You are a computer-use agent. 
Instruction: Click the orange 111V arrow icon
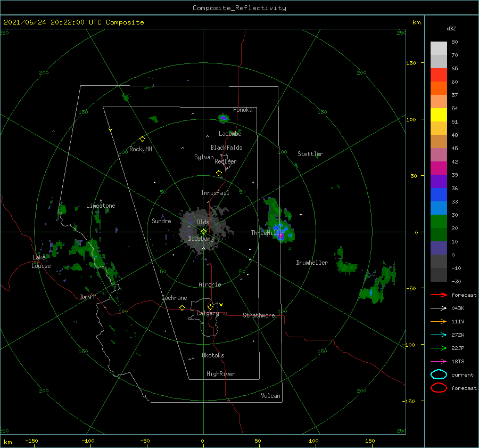[439, 321]
